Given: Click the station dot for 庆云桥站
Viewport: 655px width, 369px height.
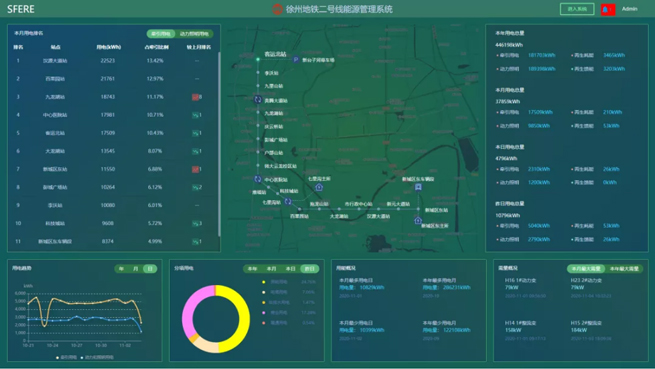Looking at the screenshot, I should pos(258,126).
